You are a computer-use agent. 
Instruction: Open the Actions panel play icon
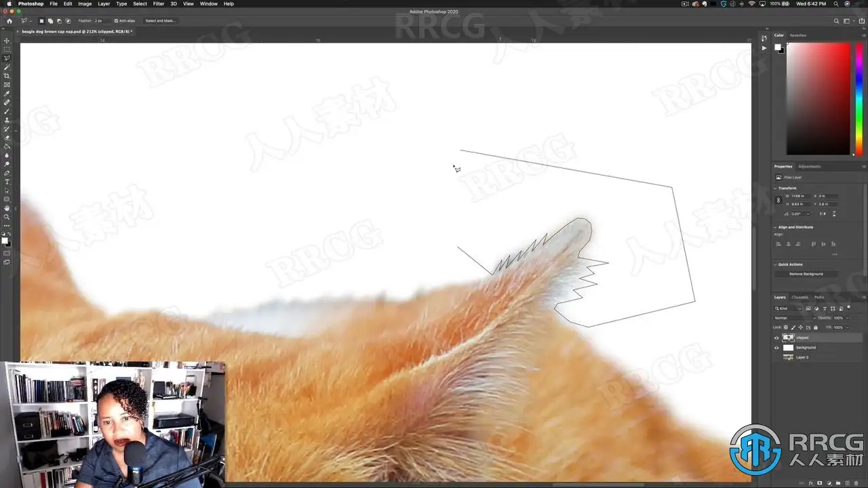(764, 48)
